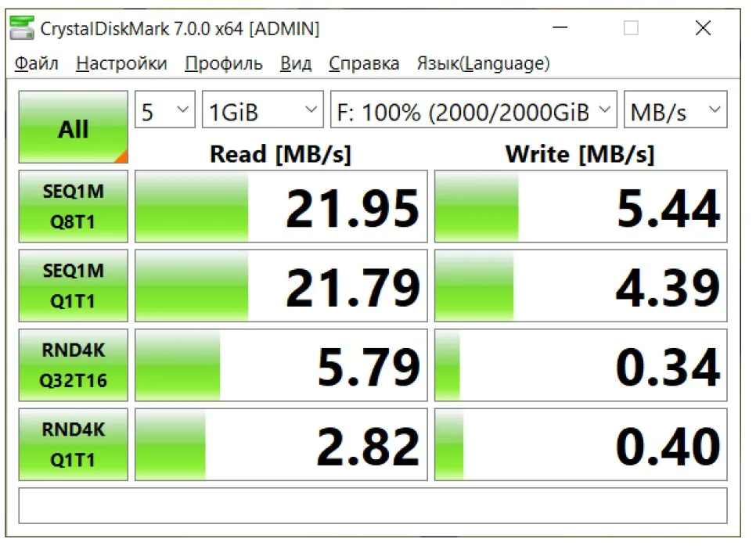This screenshot has width=756, height=546.
Task: Minimize the CrystalDiskMark window
Action: [560, 28]
